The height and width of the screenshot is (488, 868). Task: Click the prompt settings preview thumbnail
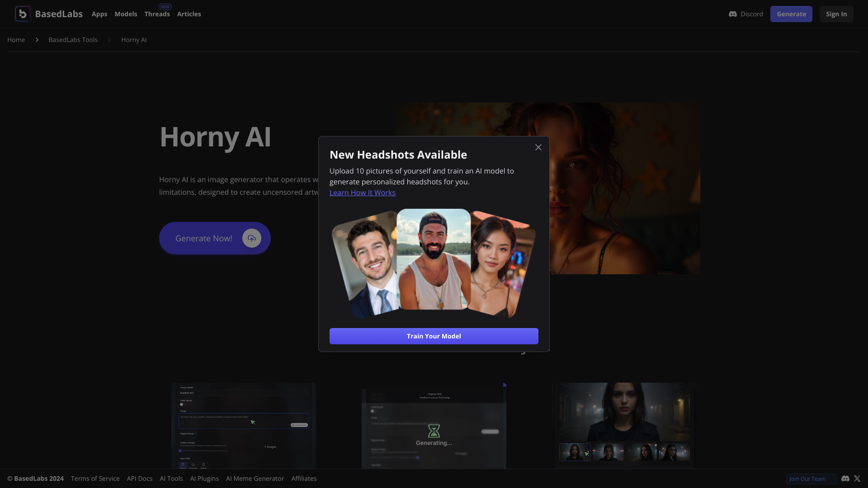coord(244,426)
